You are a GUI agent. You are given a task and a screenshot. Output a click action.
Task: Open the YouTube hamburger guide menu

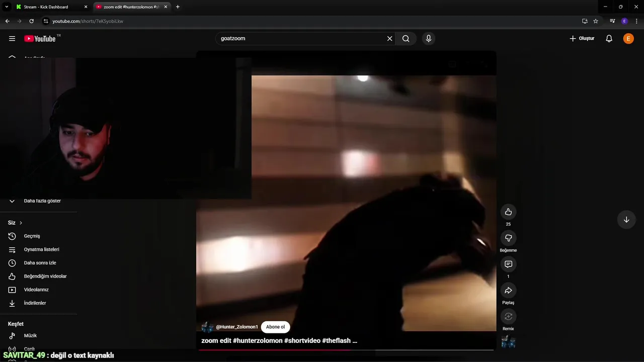click(12, 38)
